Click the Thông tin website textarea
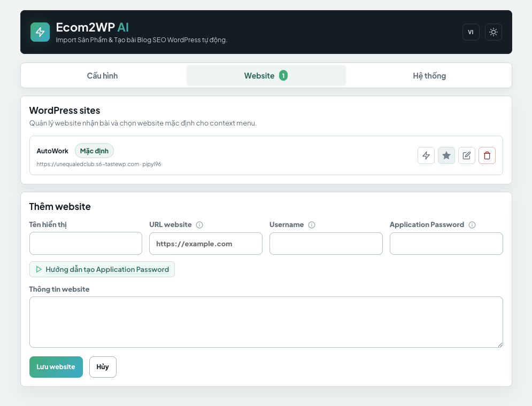The image size is (532, 406). tap(266, 322)
